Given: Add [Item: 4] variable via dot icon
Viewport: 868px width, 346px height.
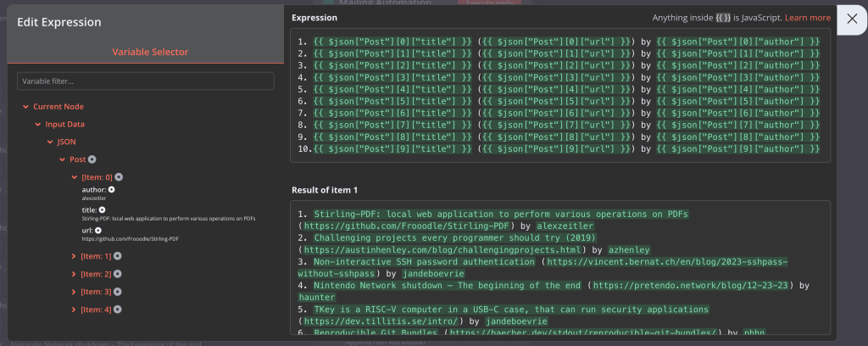Looking at the screenshot, I should point(117,310).
